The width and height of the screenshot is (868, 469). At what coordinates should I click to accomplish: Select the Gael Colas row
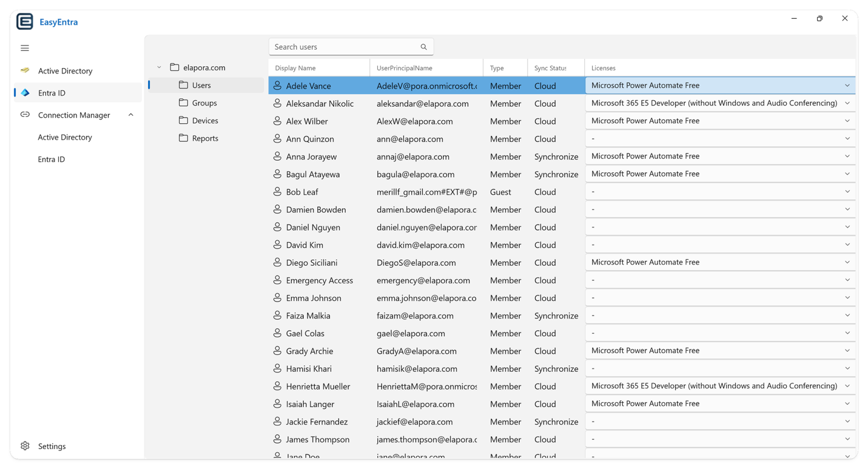pos(562,333)
